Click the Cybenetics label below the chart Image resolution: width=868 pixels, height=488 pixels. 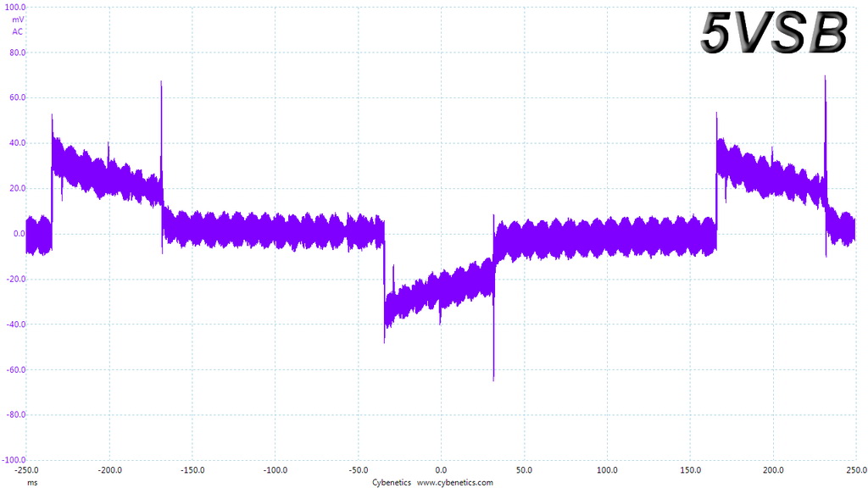(392, 482)
